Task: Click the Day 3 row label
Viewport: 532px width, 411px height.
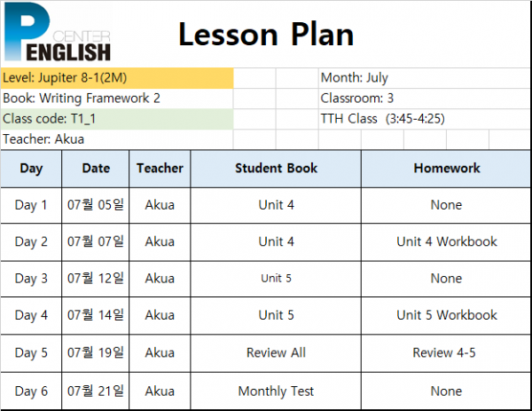Action: point(31,279)
